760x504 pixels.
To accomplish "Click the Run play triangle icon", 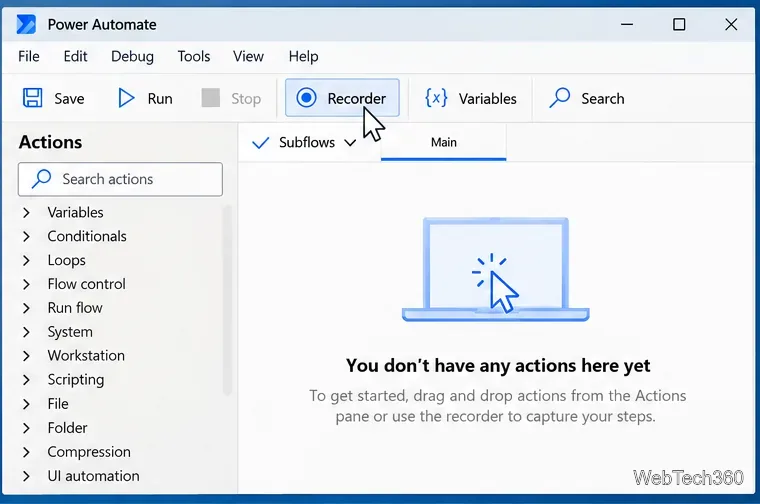I will [127, 98].
